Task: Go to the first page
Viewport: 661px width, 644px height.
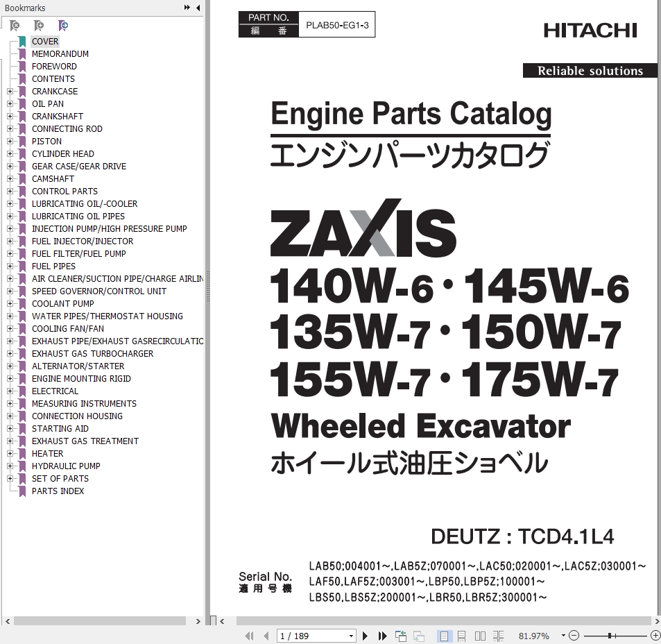Action: pyautogui.click(x=249, y=636)
